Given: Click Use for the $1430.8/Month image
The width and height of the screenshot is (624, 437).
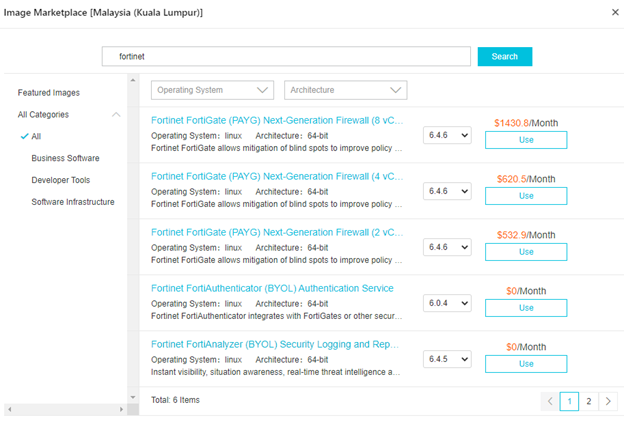Looking at the screenshot, I should [x=526, y=140].
